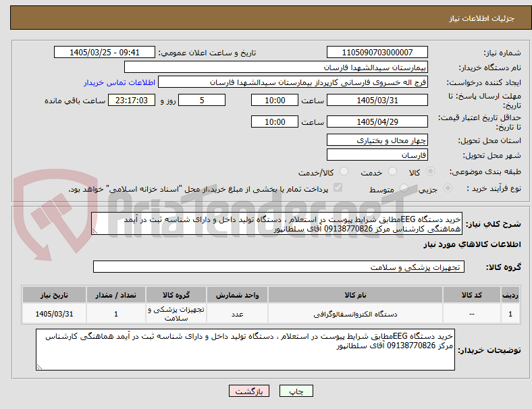
Task: Select the متوسط purchase type radio
Action: (x=404, y=188)
